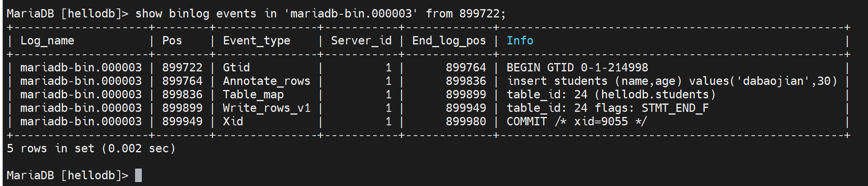This screenshot has width=868, height=186.
Task: Click the cursor at the empty bottom prompt
Action: (x=138, y=175)
